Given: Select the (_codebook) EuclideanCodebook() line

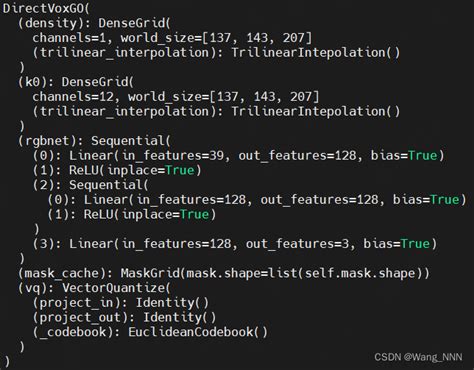Looking at the screenshot, I should (150, 332).
